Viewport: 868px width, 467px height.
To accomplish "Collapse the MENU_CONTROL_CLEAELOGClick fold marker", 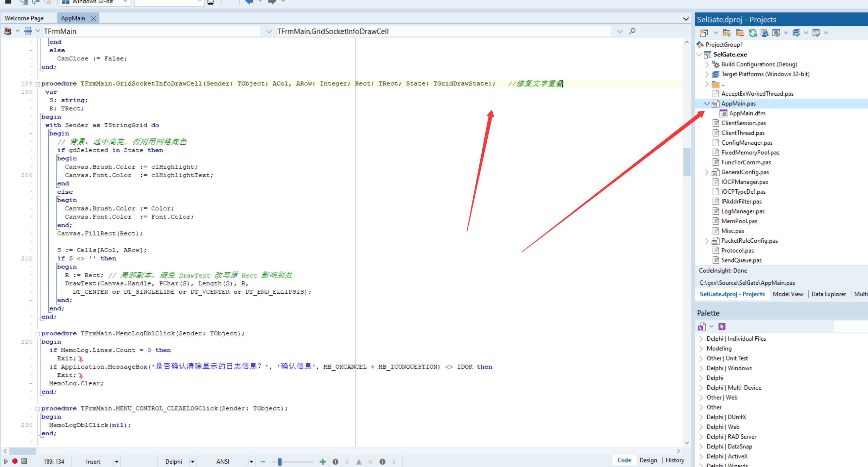I will tap(38, 409).
